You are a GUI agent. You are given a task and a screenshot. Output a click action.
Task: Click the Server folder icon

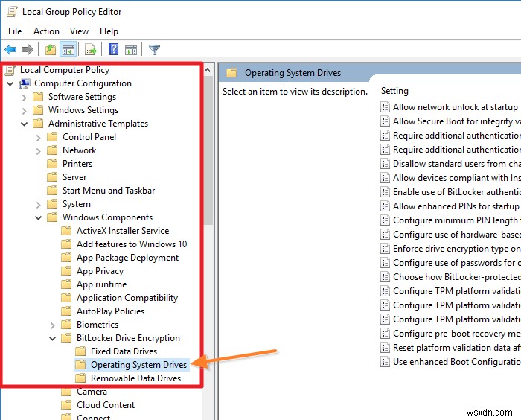point(52,177)
